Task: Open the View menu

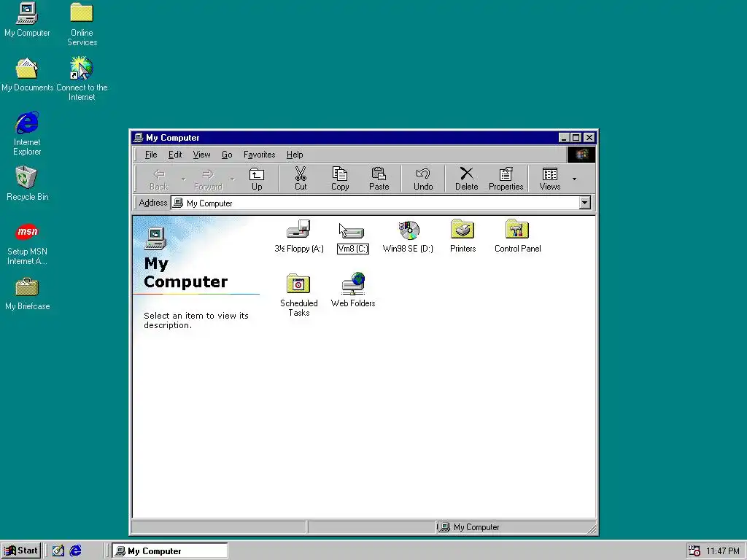Action: coord(201,155)
